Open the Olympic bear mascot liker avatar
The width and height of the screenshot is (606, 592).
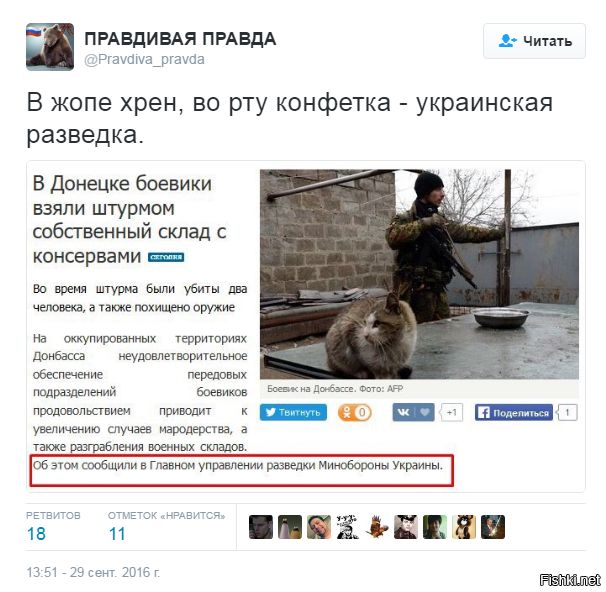464,527
